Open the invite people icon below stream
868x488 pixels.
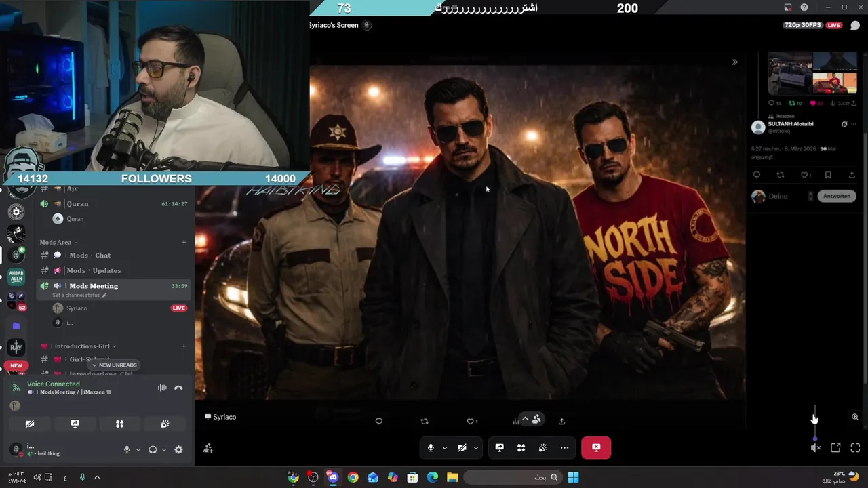[x=208, y=448]
